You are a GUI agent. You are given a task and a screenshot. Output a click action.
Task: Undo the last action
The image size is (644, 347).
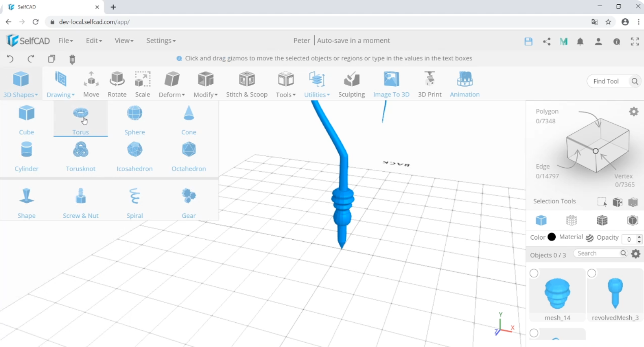[10, 59]
